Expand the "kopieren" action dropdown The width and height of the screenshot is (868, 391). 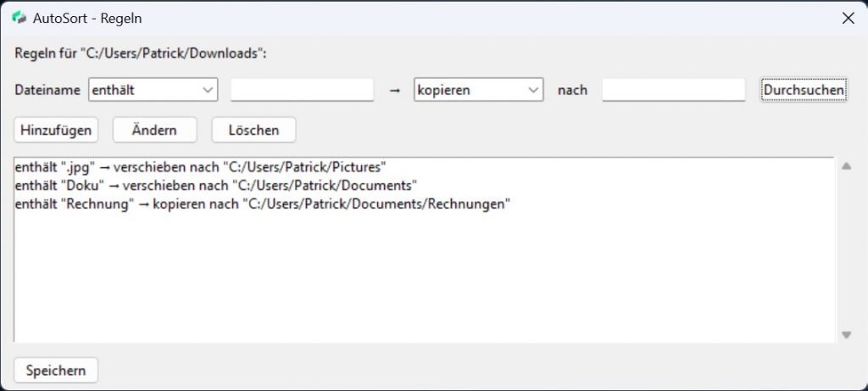pyautogui.click(x=478, y=90)
